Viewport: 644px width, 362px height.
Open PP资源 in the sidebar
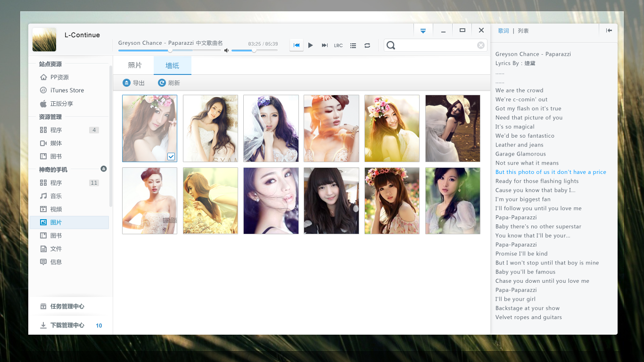tap(69, 77)
